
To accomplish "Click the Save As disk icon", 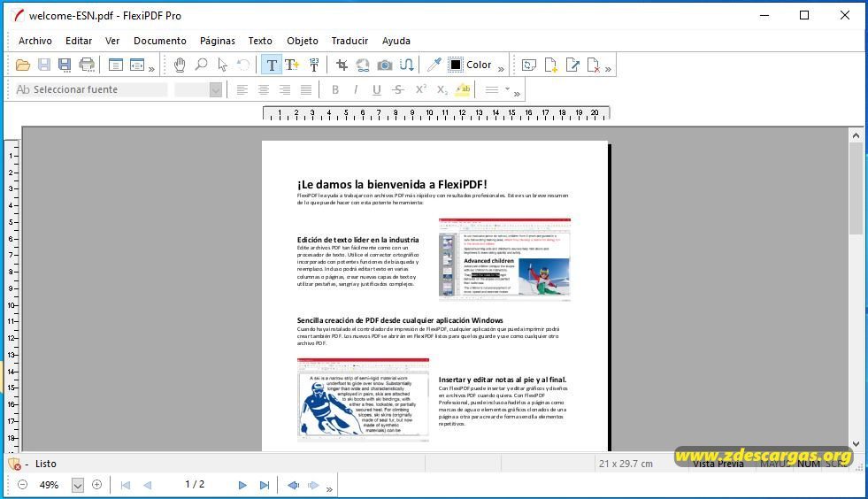I will [65, 65].
